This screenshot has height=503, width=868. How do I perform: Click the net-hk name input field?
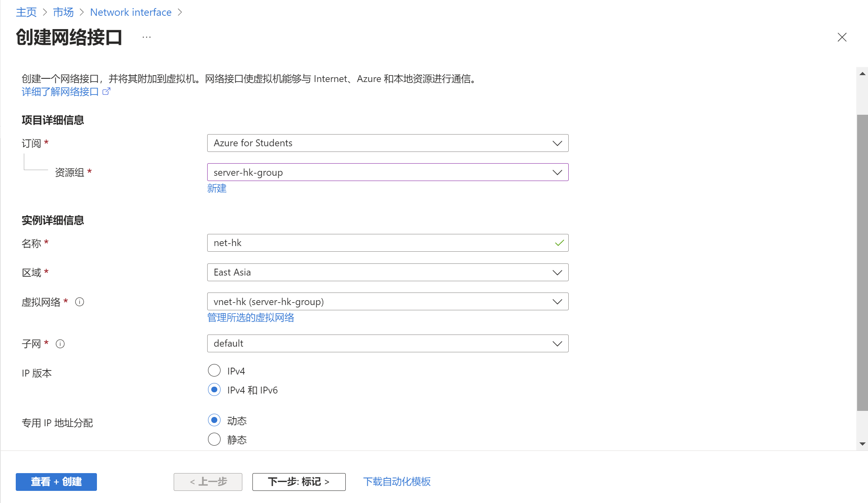(380, 243)
